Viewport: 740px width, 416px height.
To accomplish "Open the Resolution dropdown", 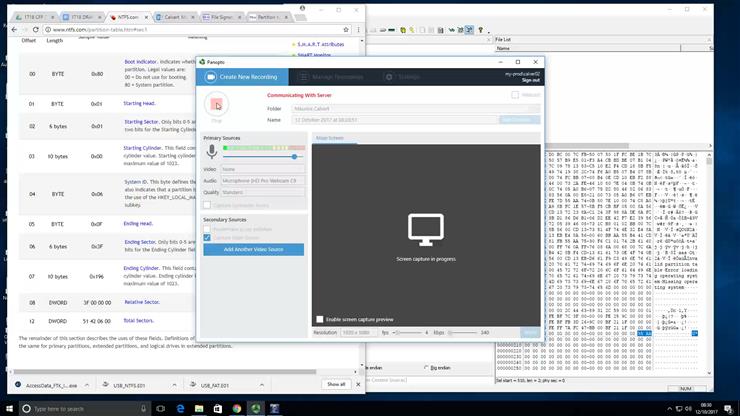I will 358,333.
